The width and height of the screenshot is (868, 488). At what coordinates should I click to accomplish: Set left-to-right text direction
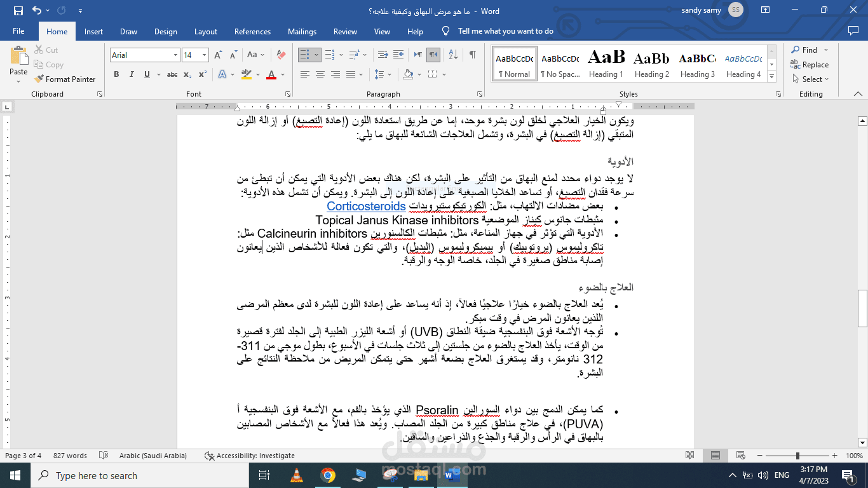point(418,55)
